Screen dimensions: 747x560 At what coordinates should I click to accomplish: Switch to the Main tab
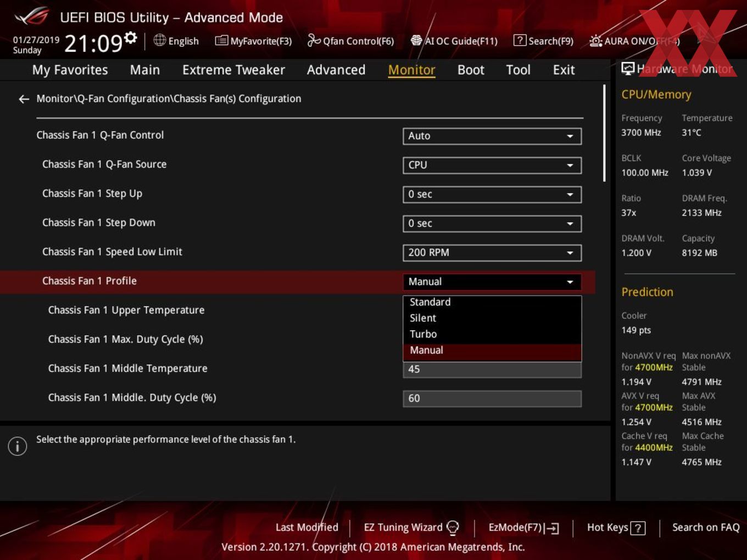tap(145, 70)
